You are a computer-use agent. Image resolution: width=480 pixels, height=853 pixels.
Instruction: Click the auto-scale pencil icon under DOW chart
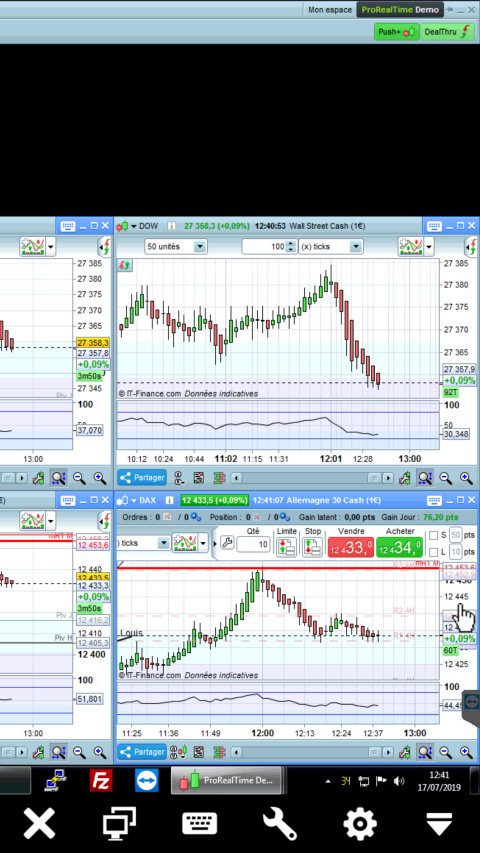coord(404,478)
